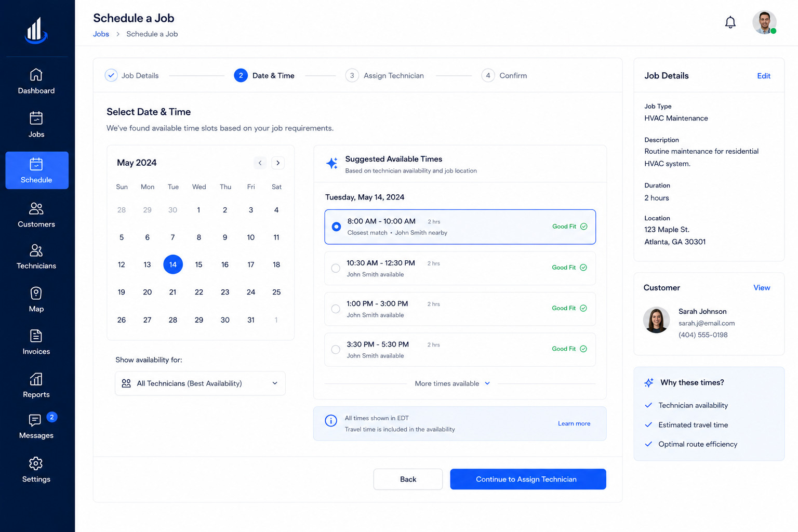Open the Customers sidebar icon
The height and width of the screenshot is (532, 798).
36,208
